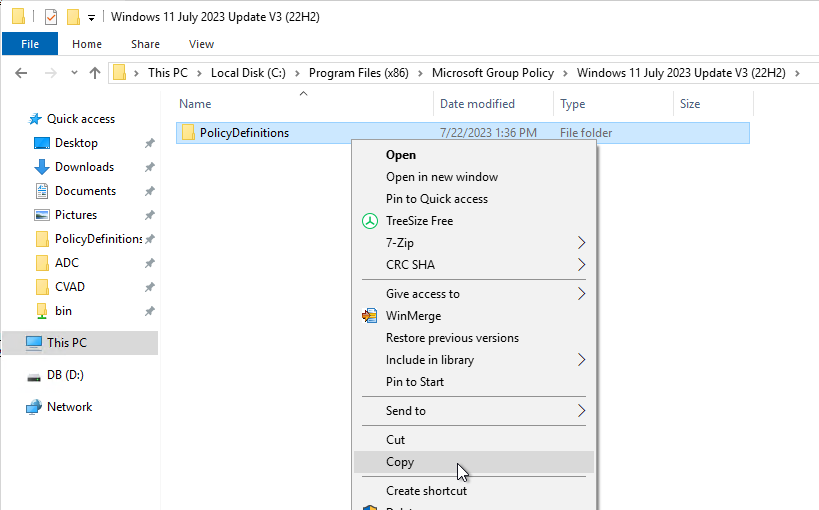Screen dimensions: 819x510
Task: Open Downloads in Quick access
Action: (84, 167)
